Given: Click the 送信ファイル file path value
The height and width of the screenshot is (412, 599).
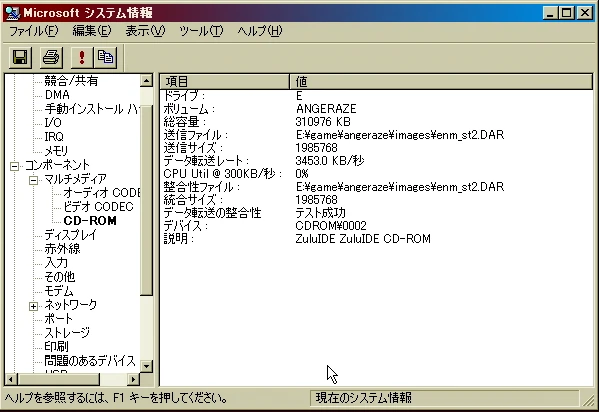Looking at the screenshot, I should pyautogui.click(x=400, y=135).
